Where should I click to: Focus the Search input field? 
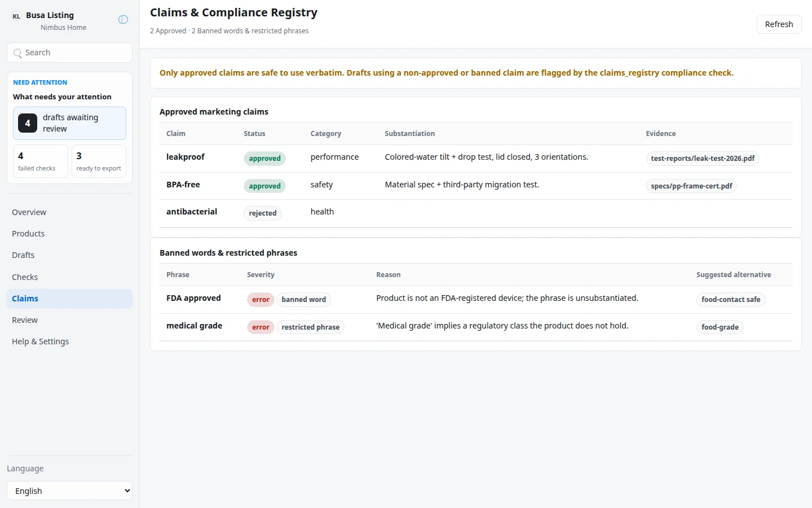pyautogui.click(x=69, y=52)
